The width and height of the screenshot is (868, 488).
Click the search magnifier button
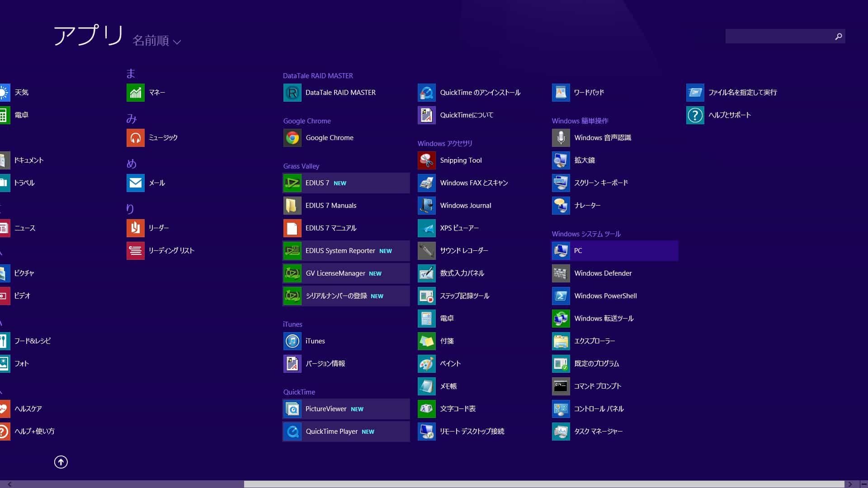click(839, 36)
